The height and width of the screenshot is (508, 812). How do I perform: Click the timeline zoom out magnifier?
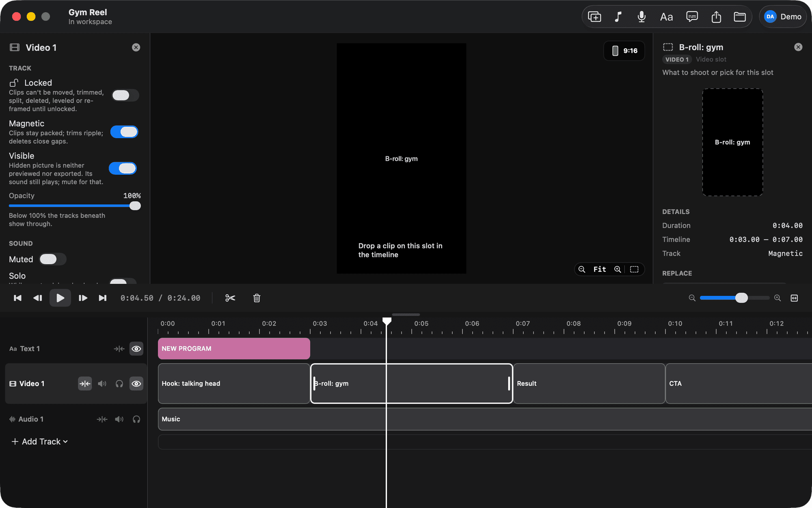click(692, 298)
